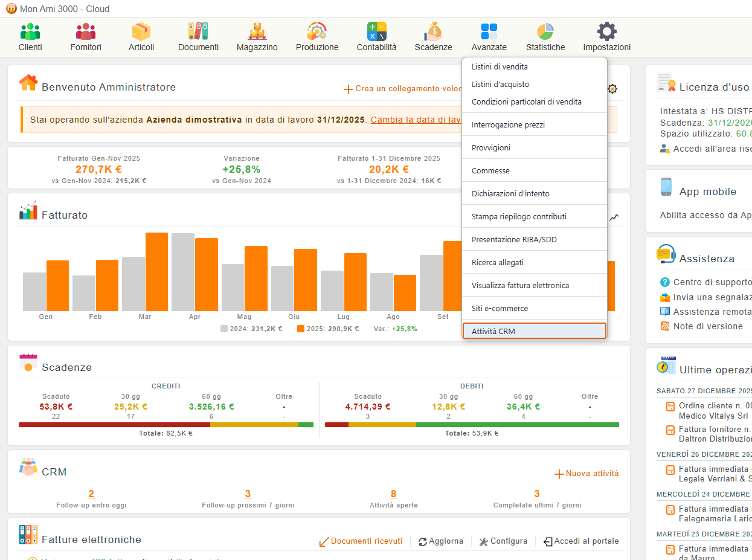The width and height of the screenshot is (752, 560).
Task: Click Crea un collegamento veloce link
Action: [403, 89]
